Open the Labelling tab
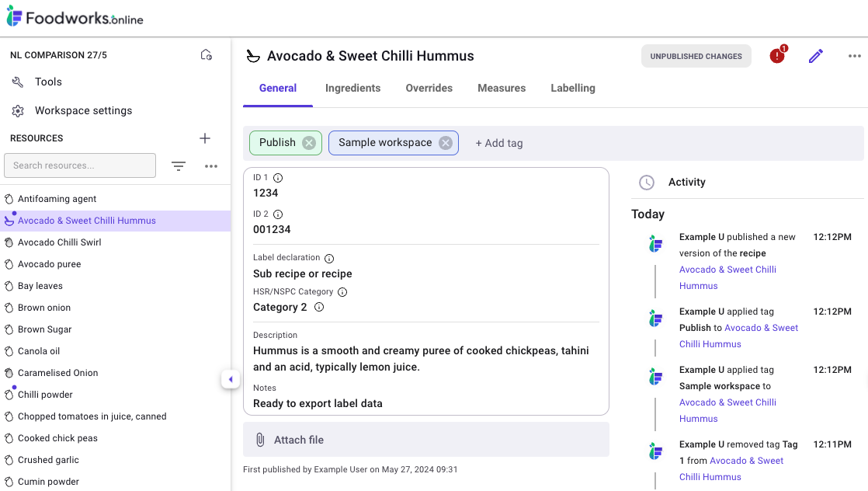The width and height of the screenshot is (868, 491). coord(572,88)
